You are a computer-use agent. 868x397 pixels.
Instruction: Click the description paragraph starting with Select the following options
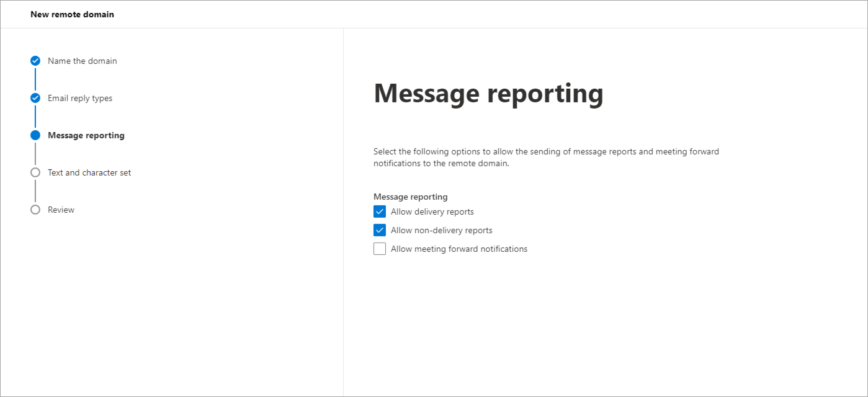coord(546,157)
